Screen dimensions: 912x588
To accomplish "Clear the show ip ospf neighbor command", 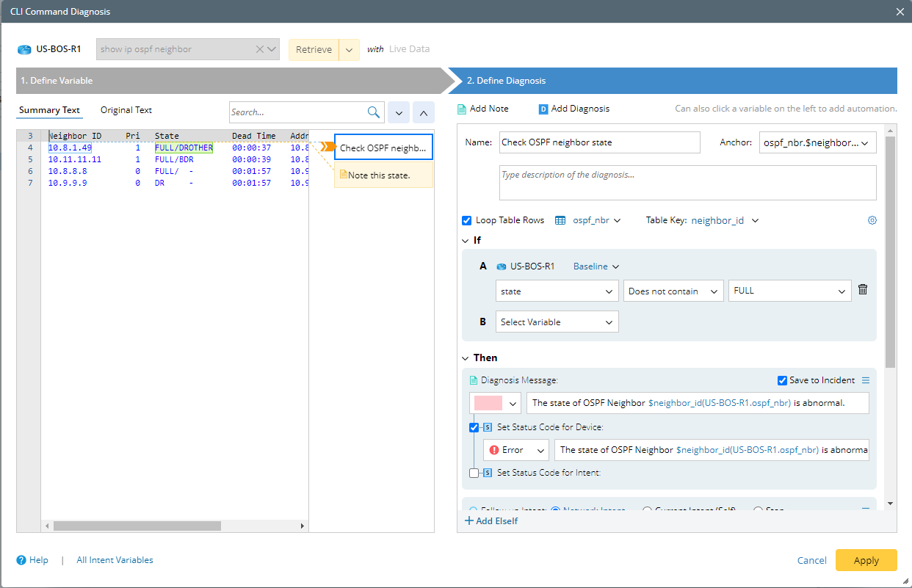I will point(259,49).
